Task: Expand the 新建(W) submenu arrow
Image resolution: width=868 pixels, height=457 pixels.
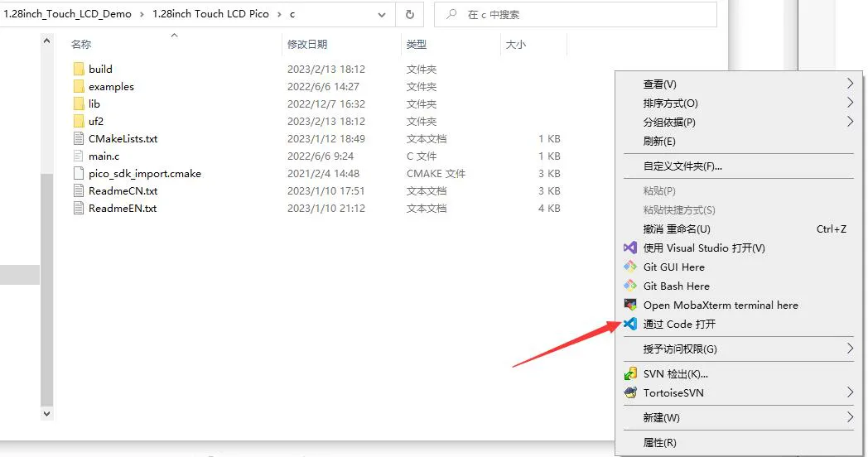Action: tap(850, 417)
